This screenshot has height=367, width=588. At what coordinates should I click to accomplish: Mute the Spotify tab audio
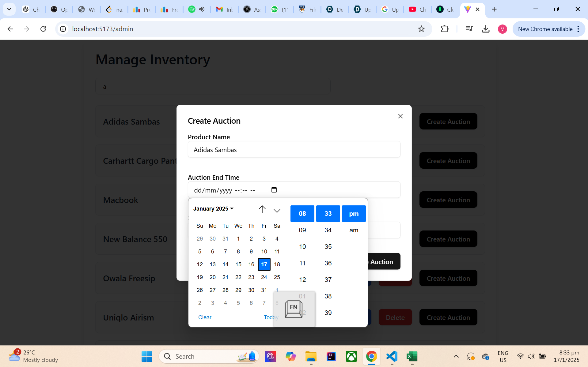(x=202, y=9)
